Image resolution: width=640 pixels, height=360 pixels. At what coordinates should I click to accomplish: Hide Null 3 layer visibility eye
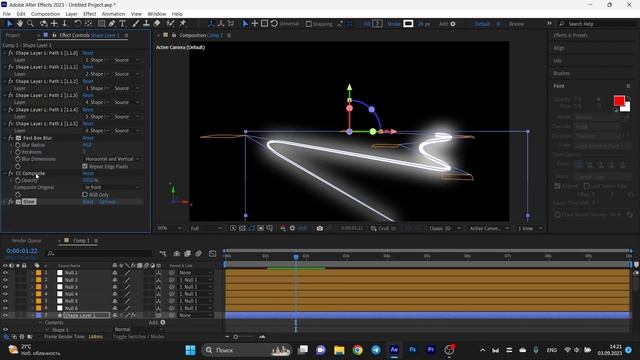[x=5, y=287]
